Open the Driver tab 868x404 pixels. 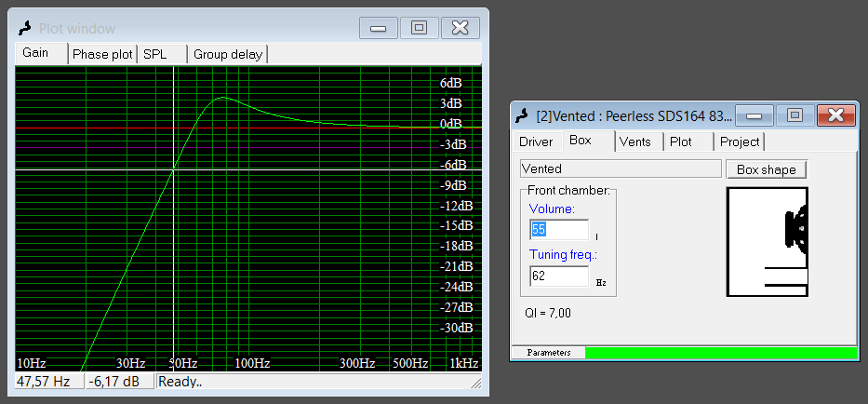point(536,141)
